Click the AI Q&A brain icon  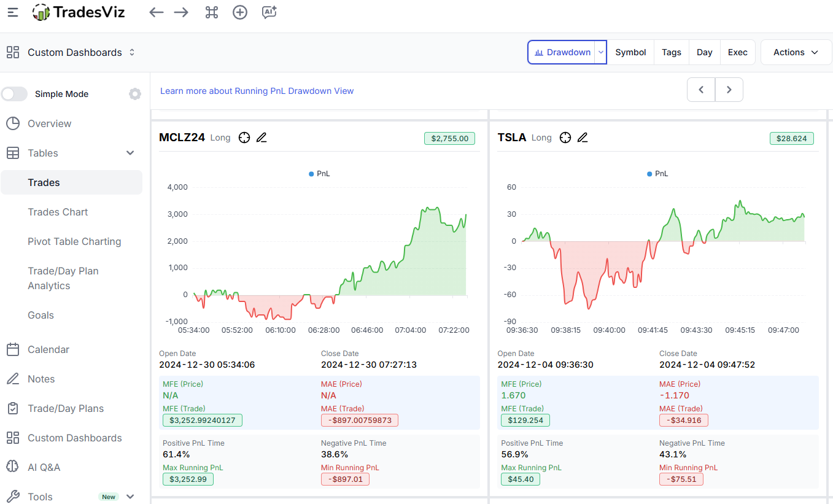click(x=13, y=467)
